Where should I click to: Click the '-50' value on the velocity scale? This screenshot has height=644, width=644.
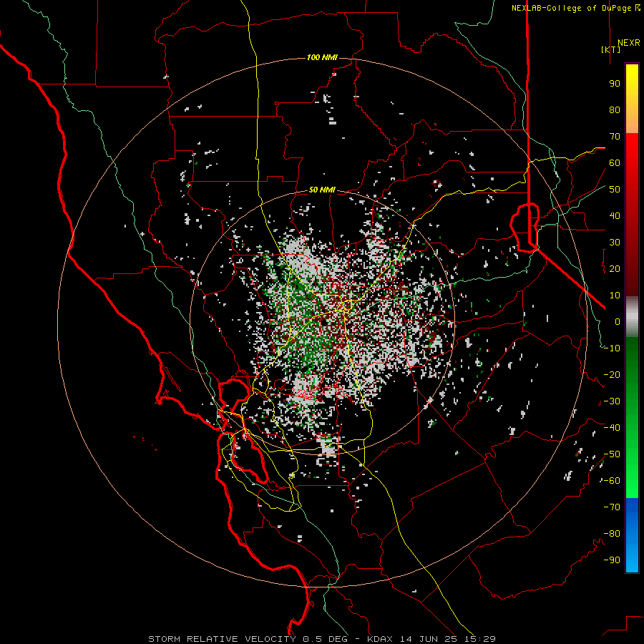[x=612, y=454]
